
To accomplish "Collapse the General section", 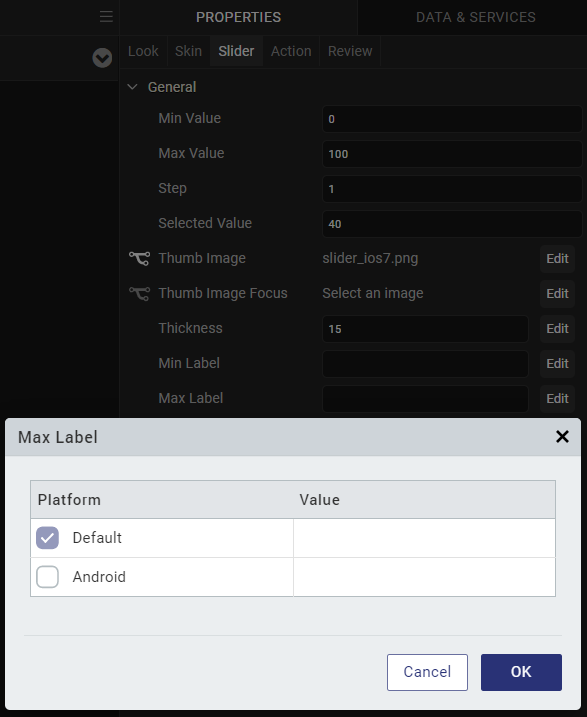I will pyautogui.click(x=133, y=87).
